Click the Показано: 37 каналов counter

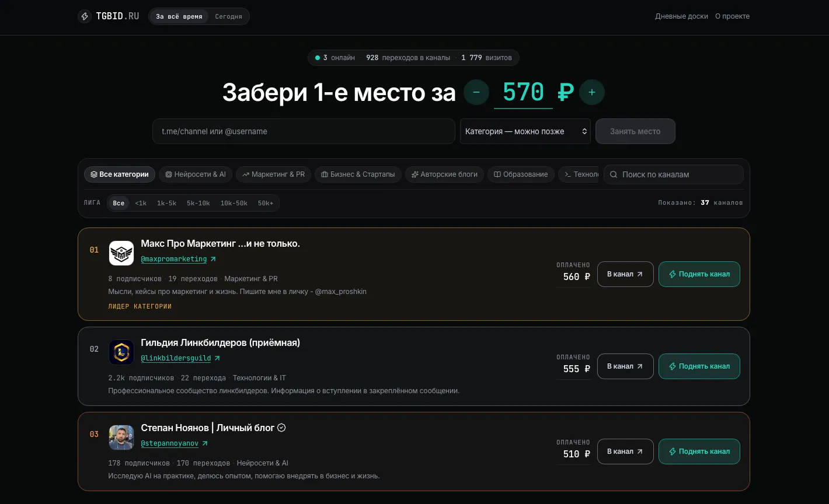pyautogui.click(x=701, y=203)
